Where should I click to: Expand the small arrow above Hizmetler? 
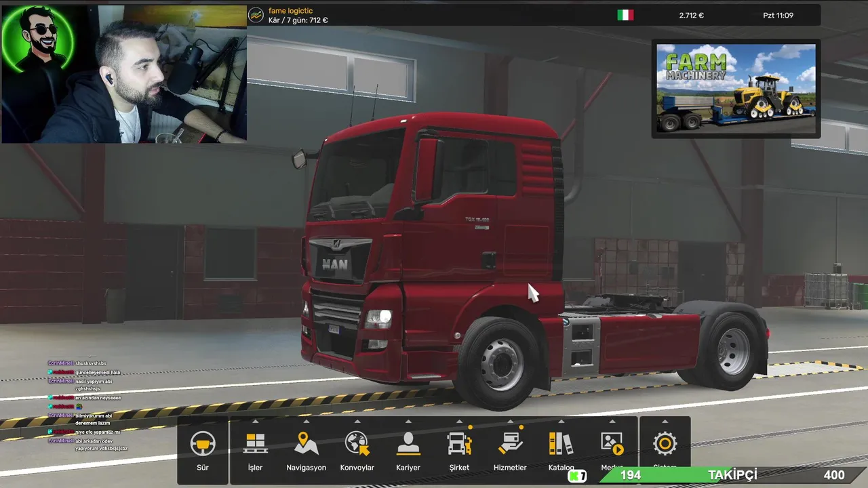point(510,422)
